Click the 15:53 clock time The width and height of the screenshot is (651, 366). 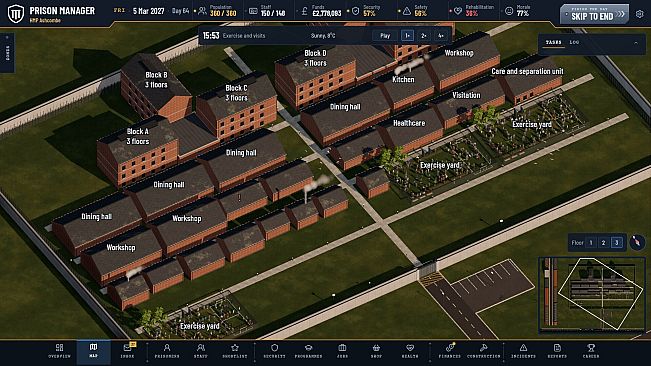[x=210, y=36]
